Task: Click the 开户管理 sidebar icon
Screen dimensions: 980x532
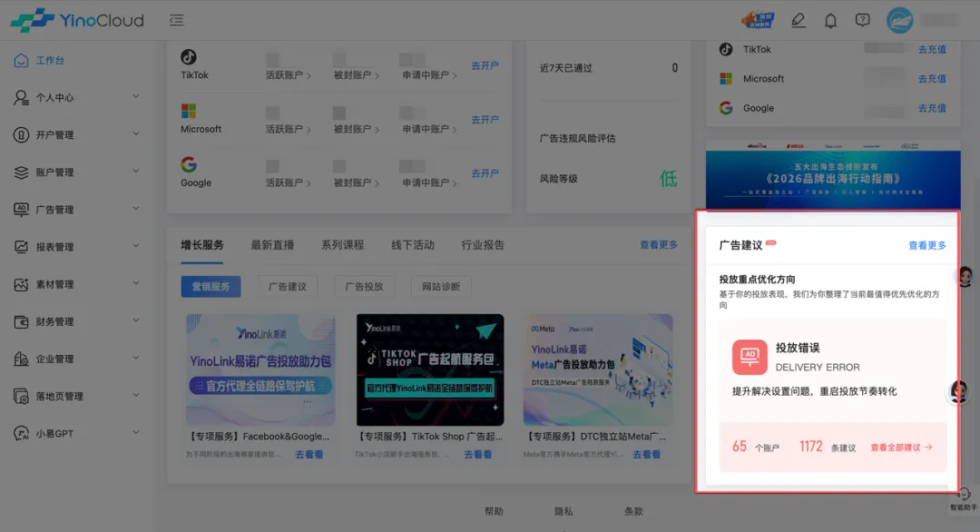Action: click(21, 134)
